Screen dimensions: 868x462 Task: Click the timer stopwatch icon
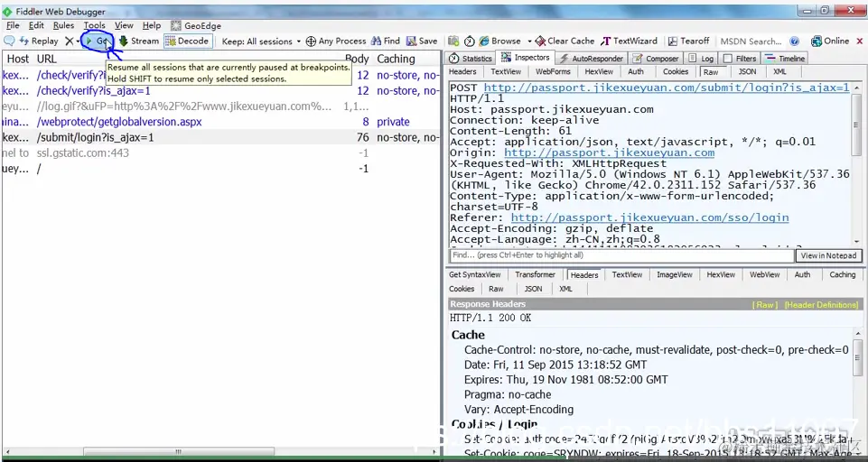pos(470,41)
